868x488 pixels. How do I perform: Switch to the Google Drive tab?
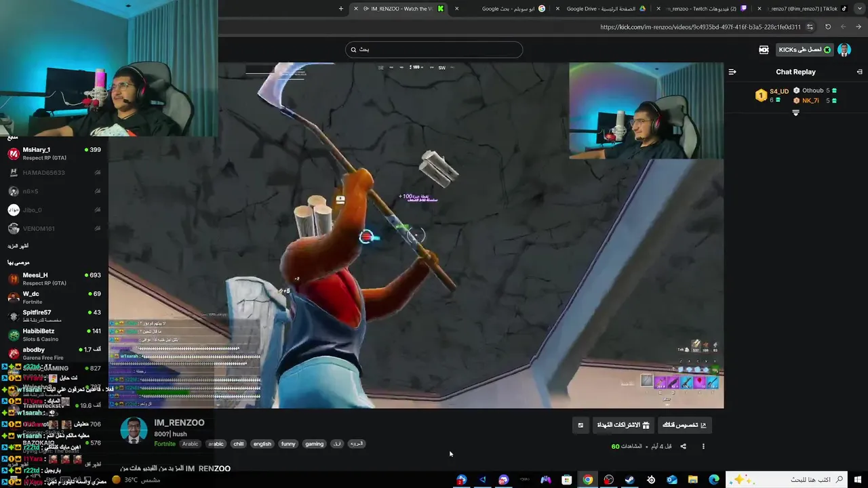(600, 9)
